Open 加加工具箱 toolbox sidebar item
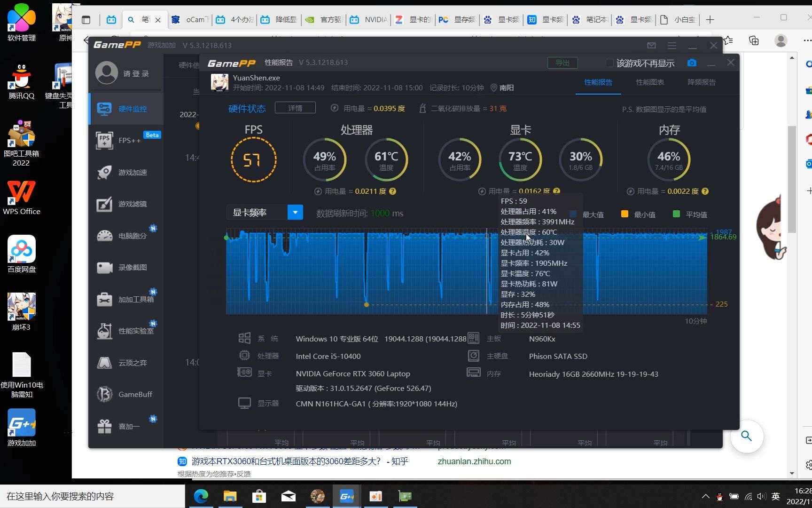Screen dimensions: 812x508 point(126,299)
